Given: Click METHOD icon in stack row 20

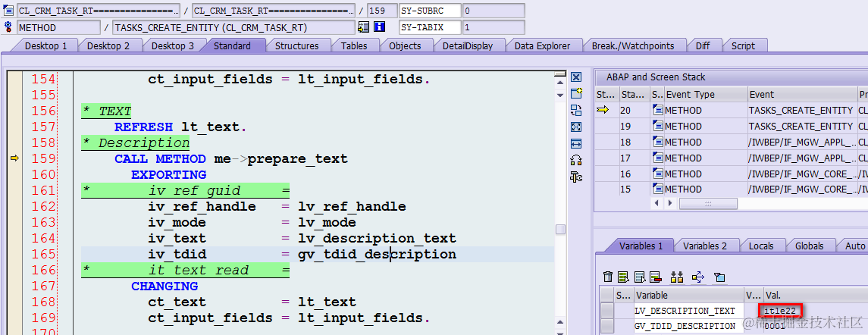Looking at the screenshot, I should (658, 110).
